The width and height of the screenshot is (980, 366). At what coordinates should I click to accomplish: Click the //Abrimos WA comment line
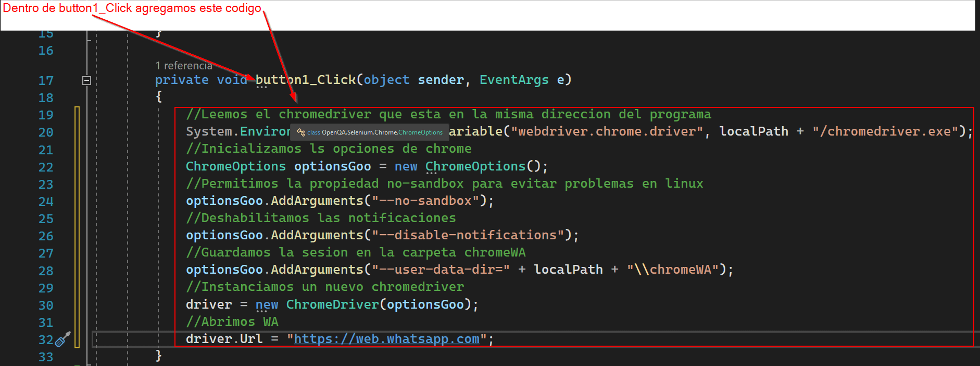pos(232,322)
